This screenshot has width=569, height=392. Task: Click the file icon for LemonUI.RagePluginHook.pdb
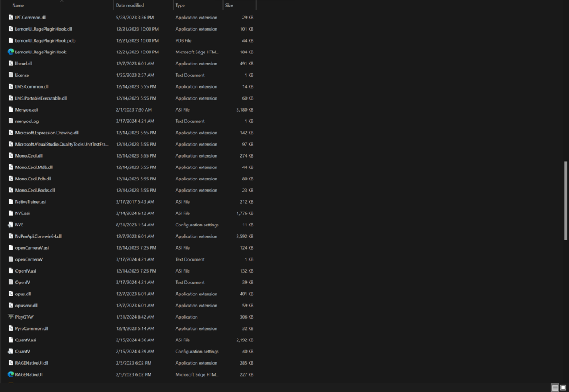10,40
